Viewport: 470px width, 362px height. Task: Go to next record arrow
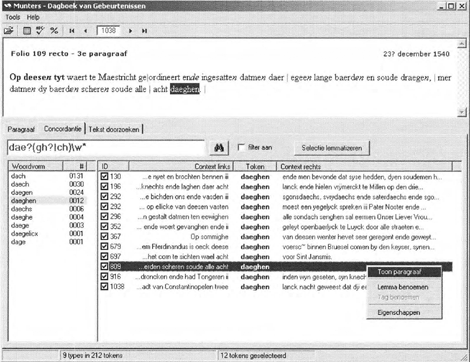130,31
